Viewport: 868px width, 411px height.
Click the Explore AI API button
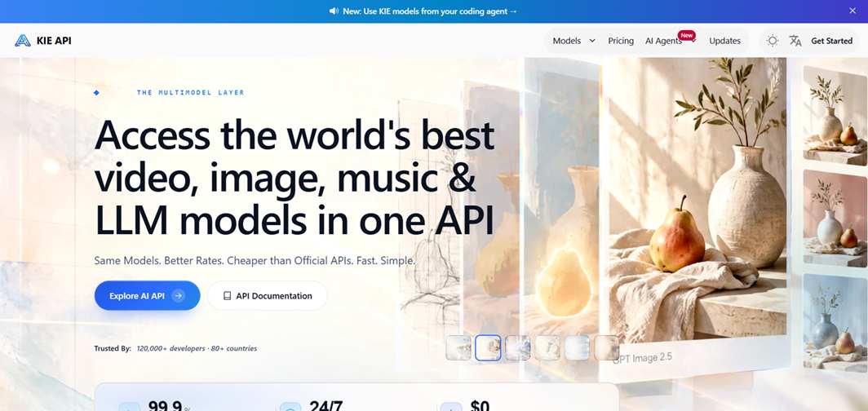pyautogui.click(x=147, y=295)
